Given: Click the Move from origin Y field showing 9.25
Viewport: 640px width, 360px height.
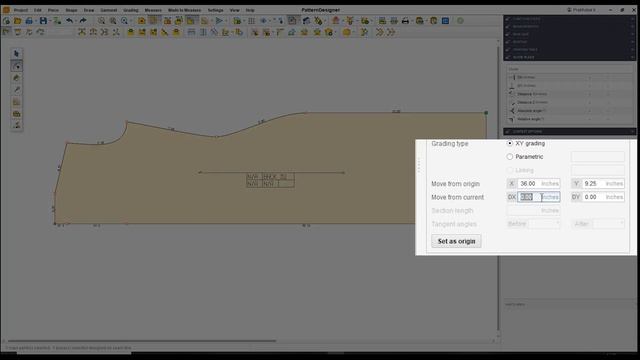Looking at the screenshot, I should coord(603,184).
